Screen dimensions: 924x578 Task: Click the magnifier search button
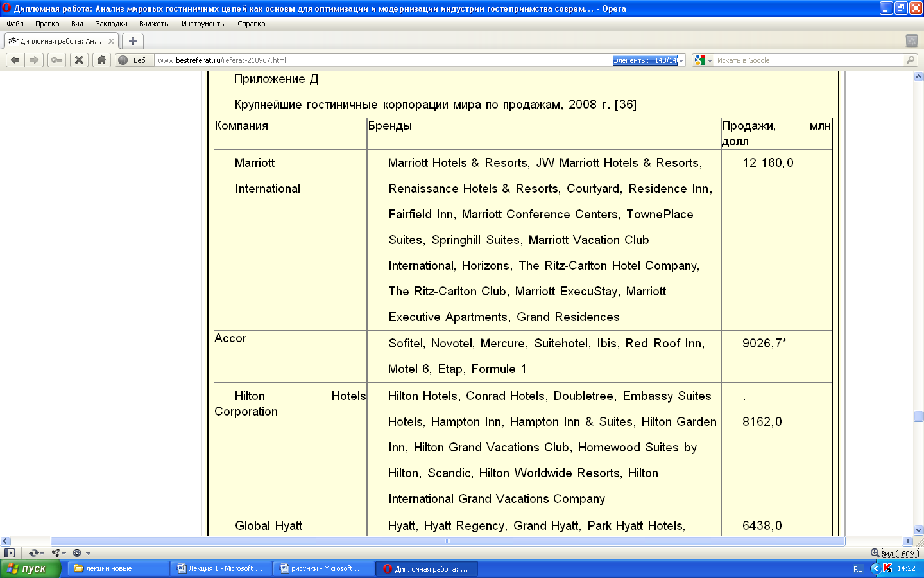click(x=910, y=60)
